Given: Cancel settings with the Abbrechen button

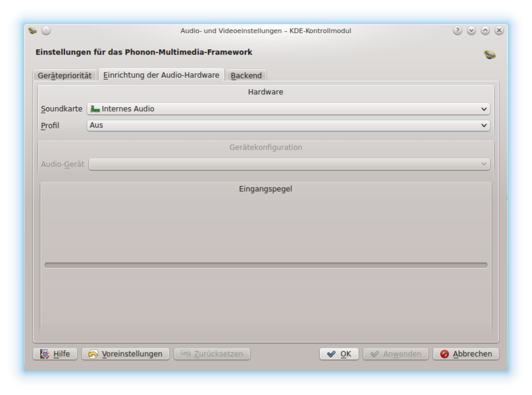Looking at the screenshot, I should [x=465, y=354].
